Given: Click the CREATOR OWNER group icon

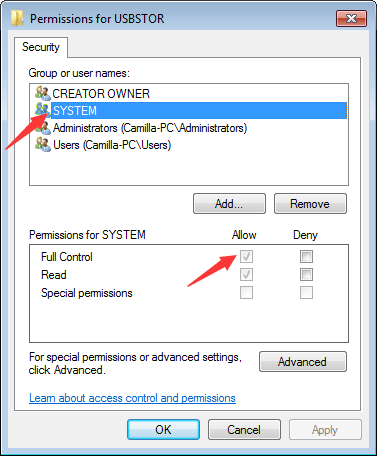Looking at the screenshot, I should (x=43, y=93).
